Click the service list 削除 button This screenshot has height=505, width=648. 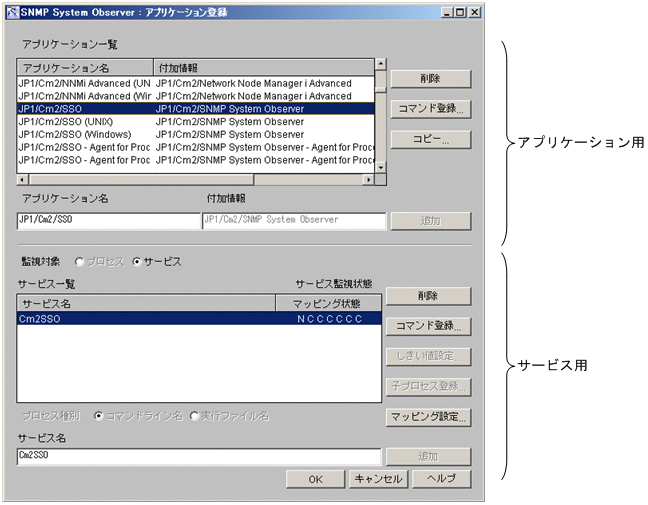coord(428,296)
